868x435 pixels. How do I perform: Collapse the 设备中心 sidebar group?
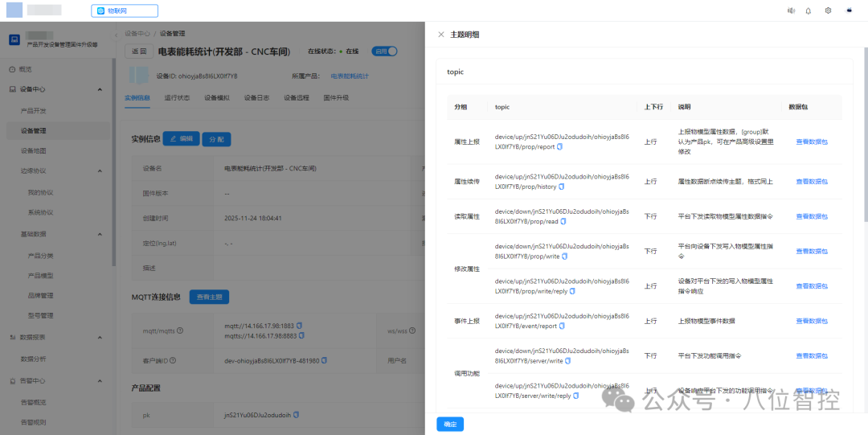click(x=100, y=89)
